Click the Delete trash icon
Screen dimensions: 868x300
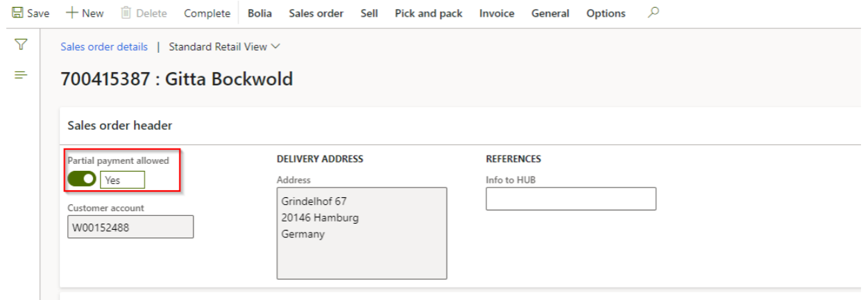pyautogui.click(x=126, y=13)
